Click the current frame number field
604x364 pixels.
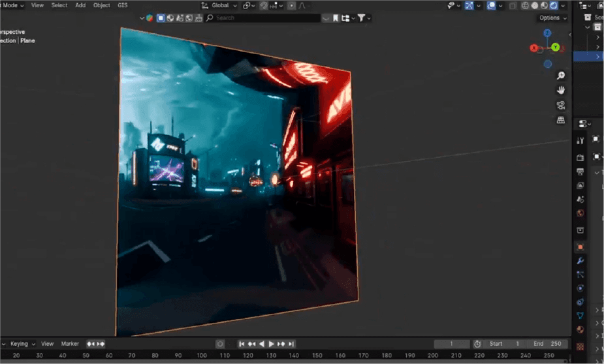point(451,344)
